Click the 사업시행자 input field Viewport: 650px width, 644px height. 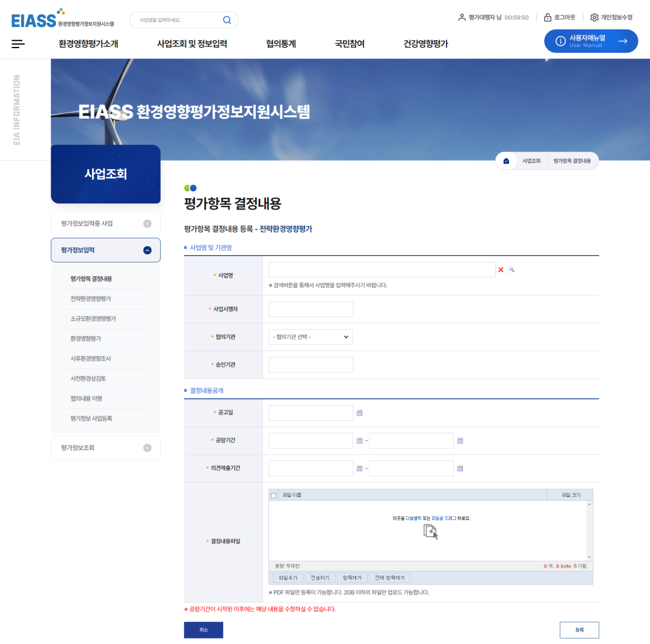(311, 309)
